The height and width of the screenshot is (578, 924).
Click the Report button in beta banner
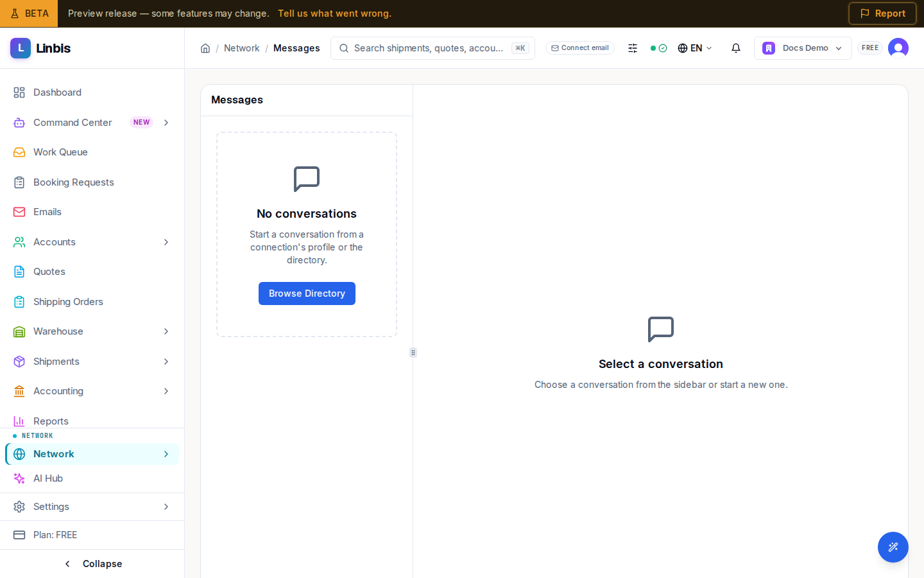click(882, 13)
